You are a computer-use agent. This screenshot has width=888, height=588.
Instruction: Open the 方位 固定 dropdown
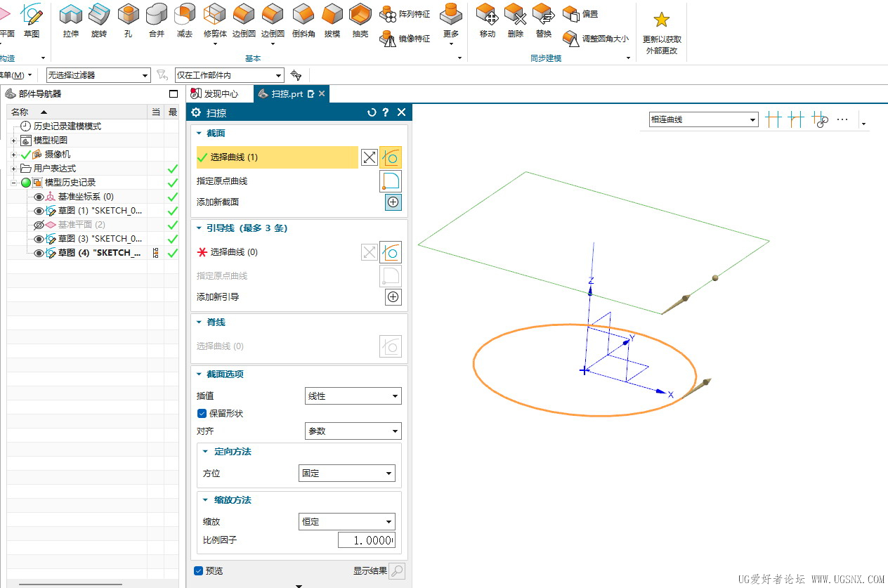(x=347, y=473)
